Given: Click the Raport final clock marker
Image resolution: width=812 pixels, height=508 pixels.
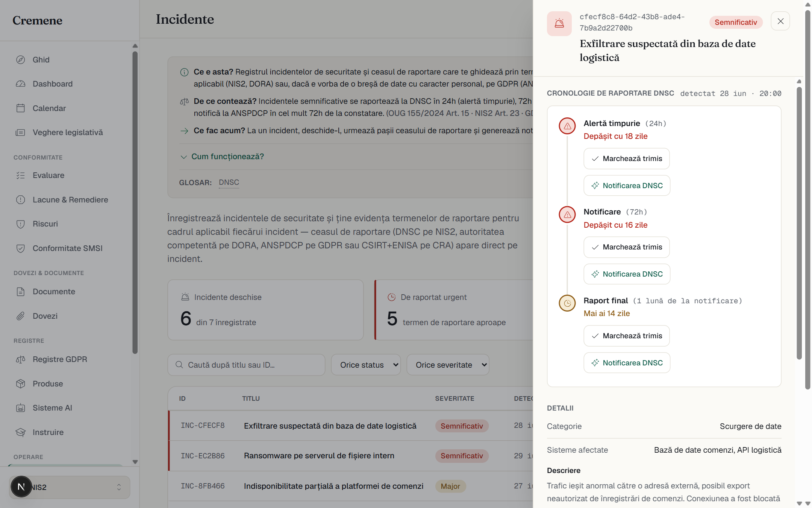Looking at the screenshot, I should 567,303.
